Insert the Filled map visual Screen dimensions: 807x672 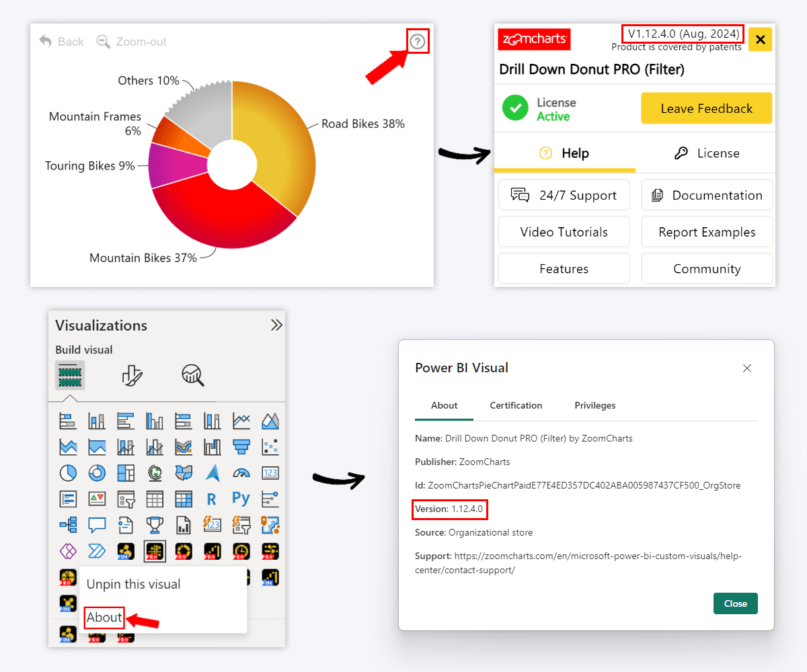[x=184, y=473]
